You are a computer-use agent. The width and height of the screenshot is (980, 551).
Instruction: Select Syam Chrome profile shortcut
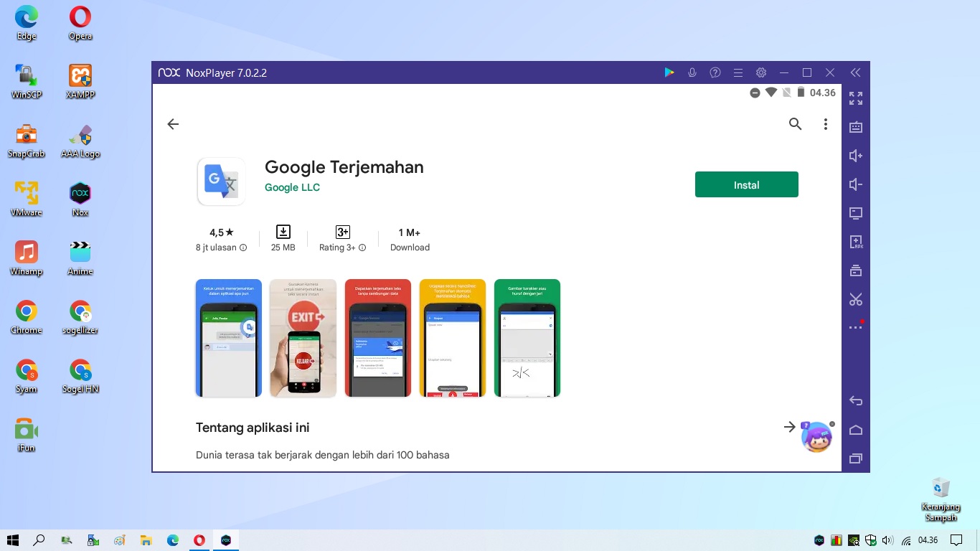(27, 375)
